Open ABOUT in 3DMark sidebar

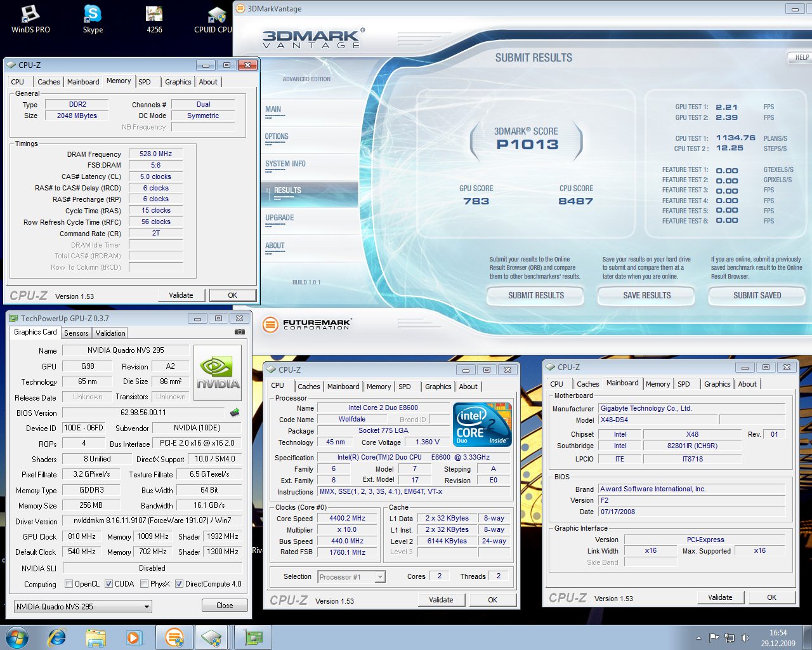(x=275, y=246)
